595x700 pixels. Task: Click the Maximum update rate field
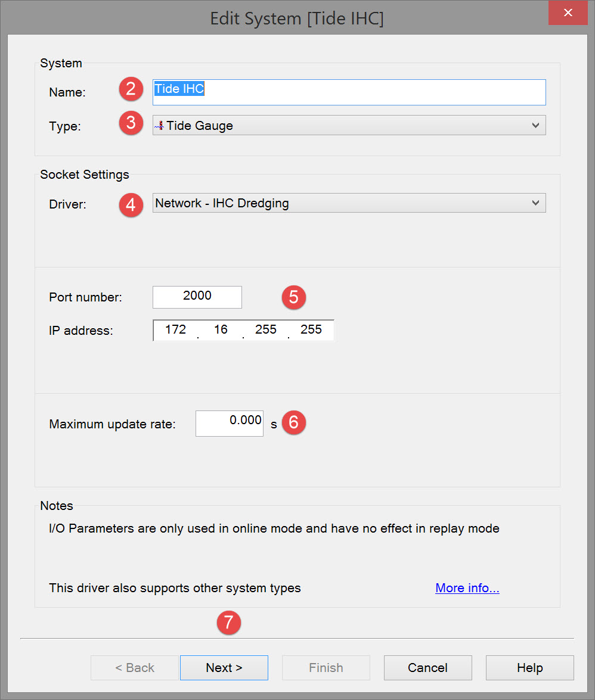(230, 423)
